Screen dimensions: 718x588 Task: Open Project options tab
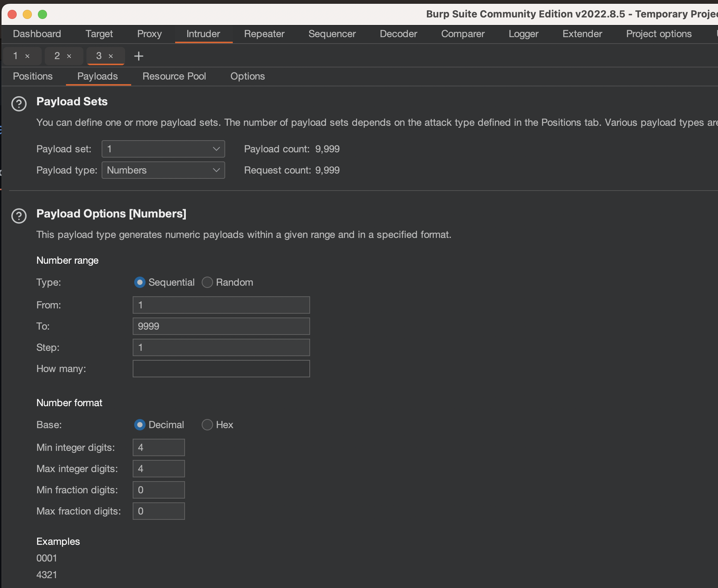coord(659,34)
